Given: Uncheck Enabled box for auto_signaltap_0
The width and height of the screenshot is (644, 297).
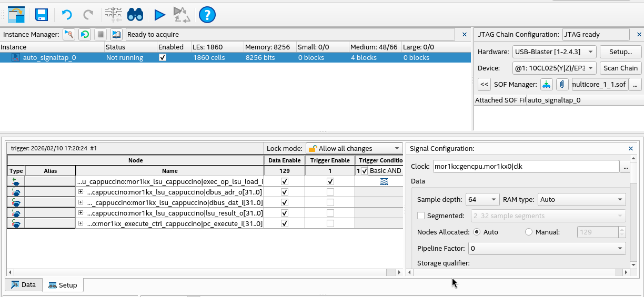Looking at the screenshot, I should (163, 58).
